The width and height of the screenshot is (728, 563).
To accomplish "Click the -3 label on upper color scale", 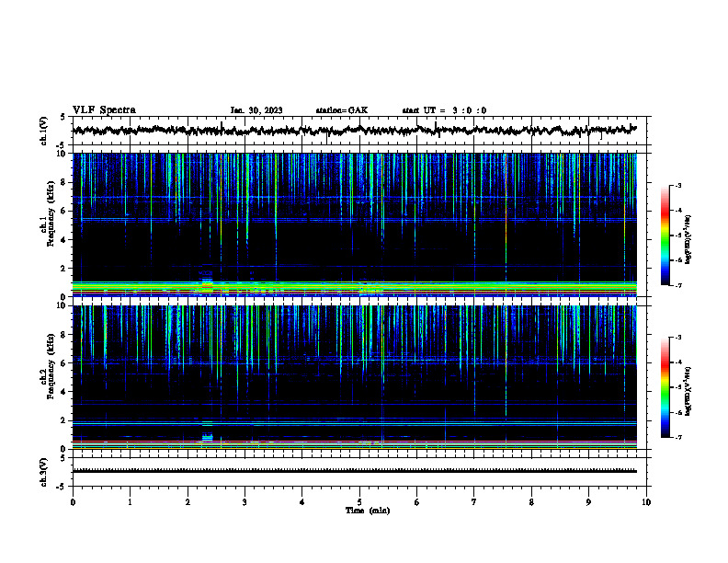I will pos(678,185).
